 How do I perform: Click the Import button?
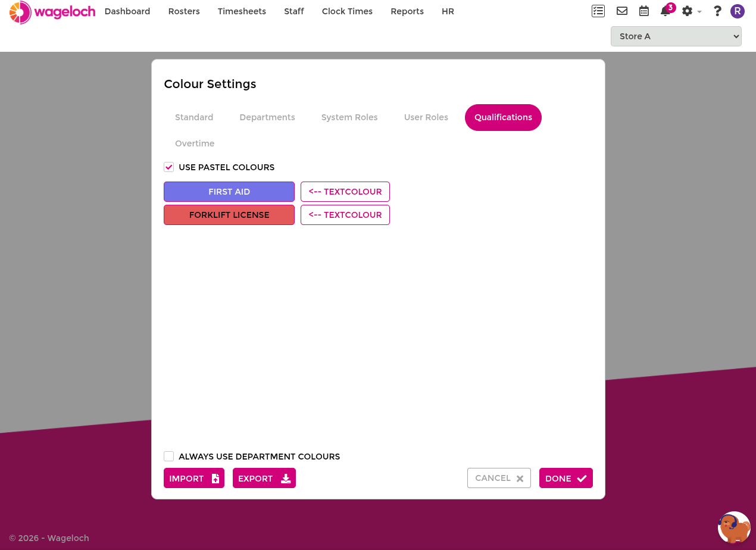tap(194, 478)
